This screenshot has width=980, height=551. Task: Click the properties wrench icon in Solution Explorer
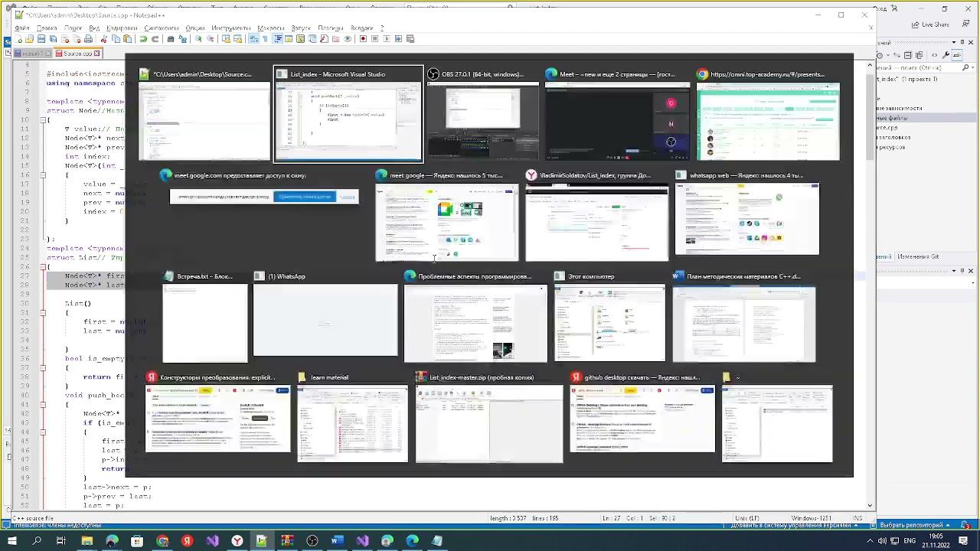pyautogui.click(x=947, y=55)
